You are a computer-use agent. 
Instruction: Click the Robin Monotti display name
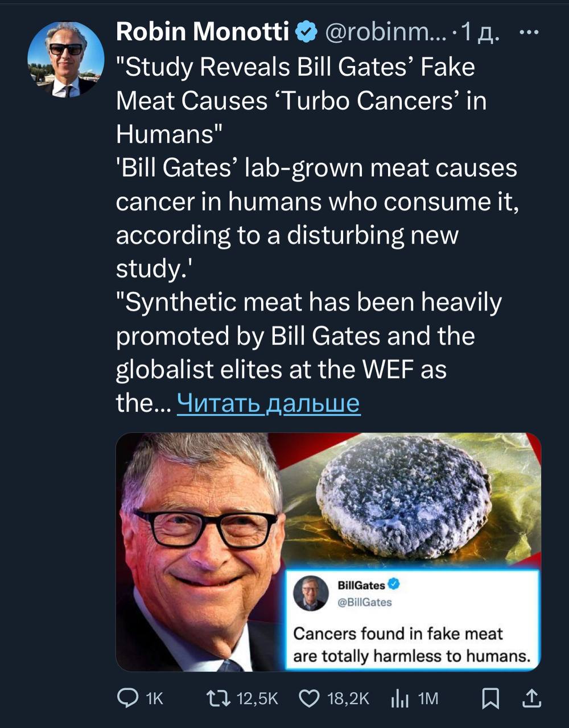pyautogui.click(x=203, y=32)
